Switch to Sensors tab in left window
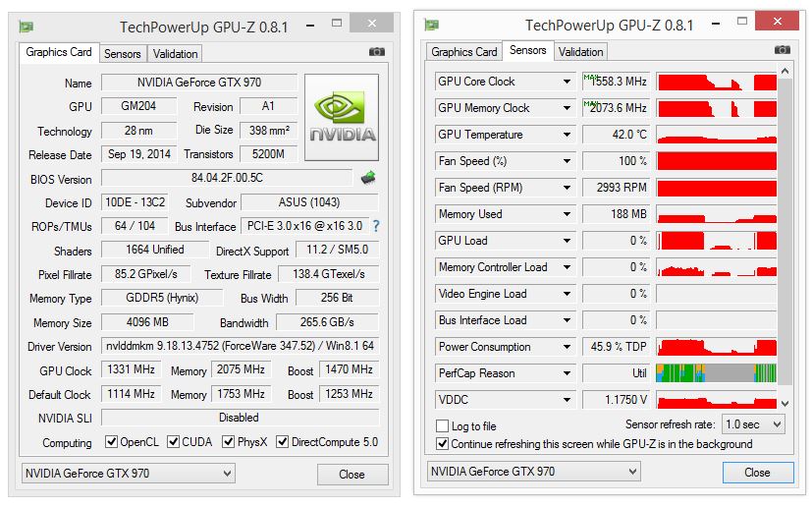The image size is (812, 507). [x=122, y=54]
